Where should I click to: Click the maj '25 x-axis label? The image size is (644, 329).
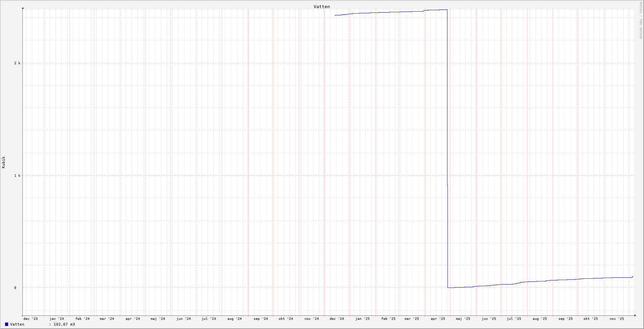(x=463, y=319)
